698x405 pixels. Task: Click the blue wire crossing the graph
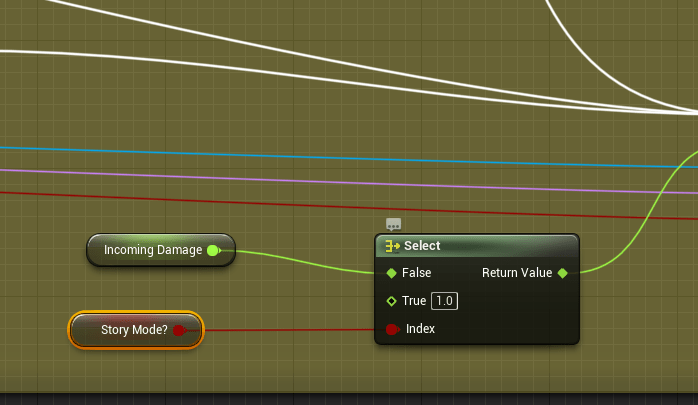[300, 155]
